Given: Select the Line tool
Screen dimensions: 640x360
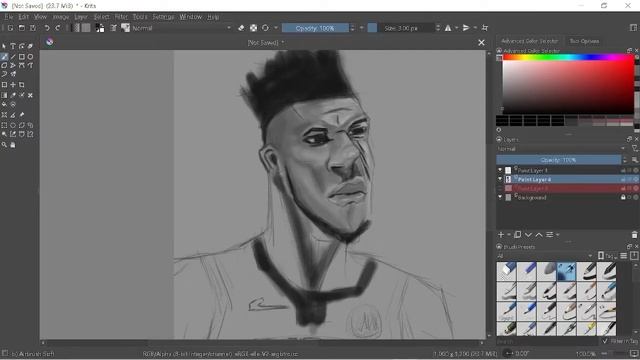Looking at the screenshot, I should point(13,57).
